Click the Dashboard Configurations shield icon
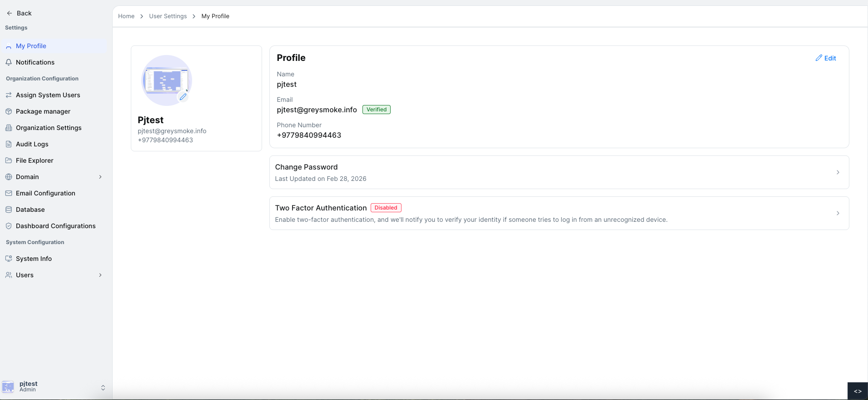868x400 pixels. click(x=9, y=226)
